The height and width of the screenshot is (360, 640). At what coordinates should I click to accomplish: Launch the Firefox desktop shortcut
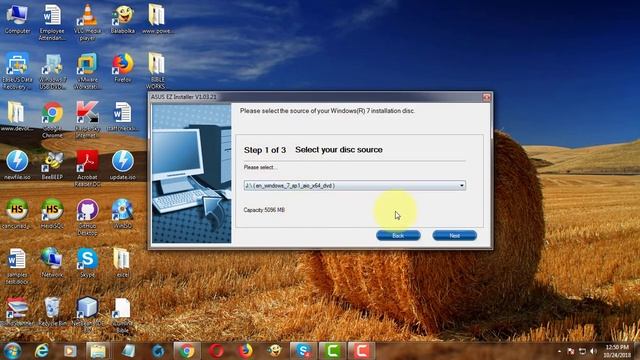(122, 68)
